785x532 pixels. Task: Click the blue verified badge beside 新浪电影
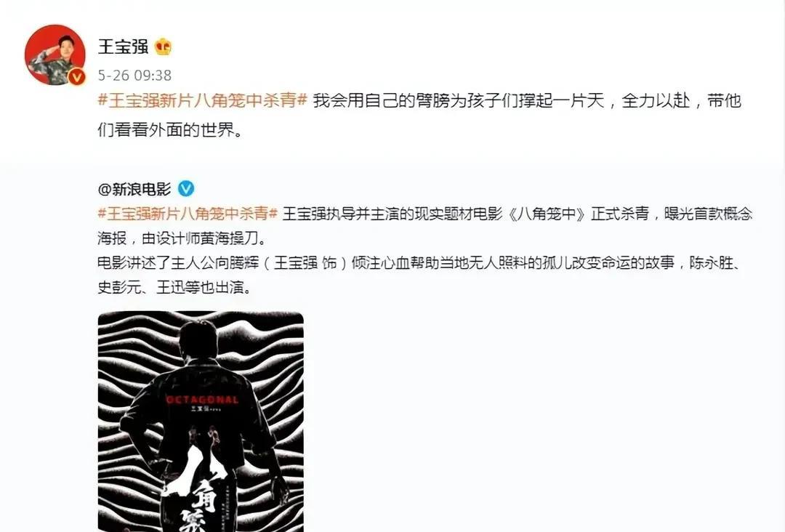(x=186, y=189)
